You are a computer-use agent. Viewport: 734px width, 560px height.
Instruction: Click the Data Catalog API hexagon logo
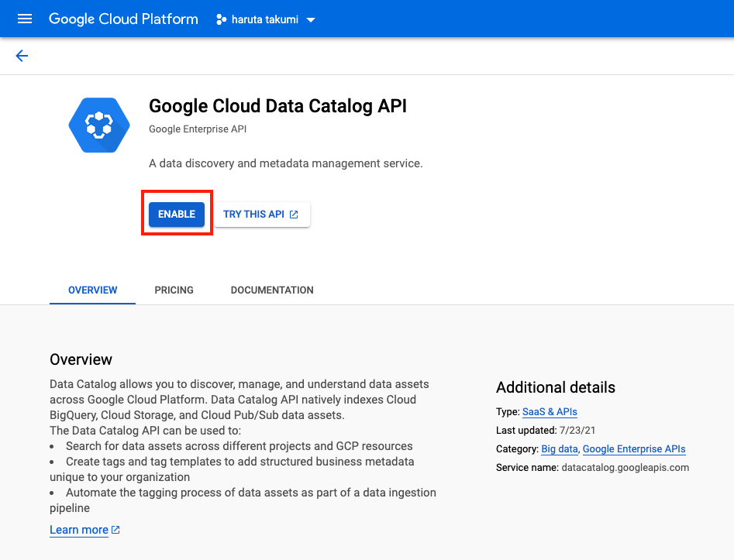click(98, 124)
